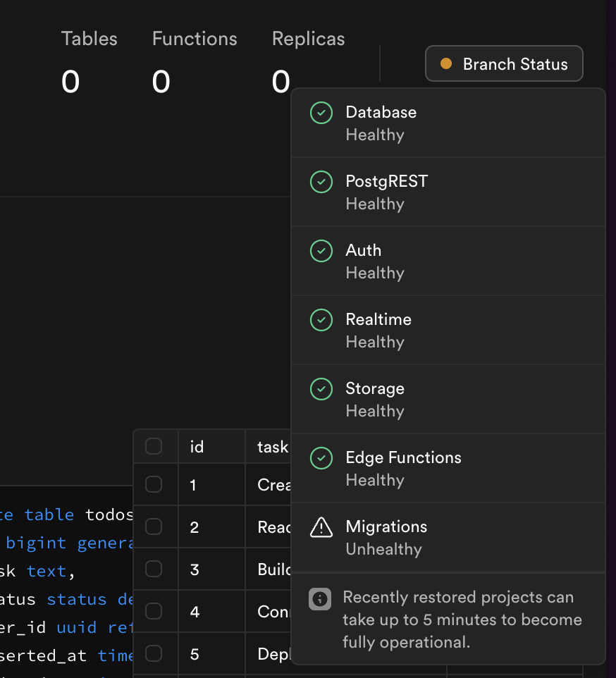Check the checkbox for row id 1
Screen dimensions: 616x678
click(154, 484)
